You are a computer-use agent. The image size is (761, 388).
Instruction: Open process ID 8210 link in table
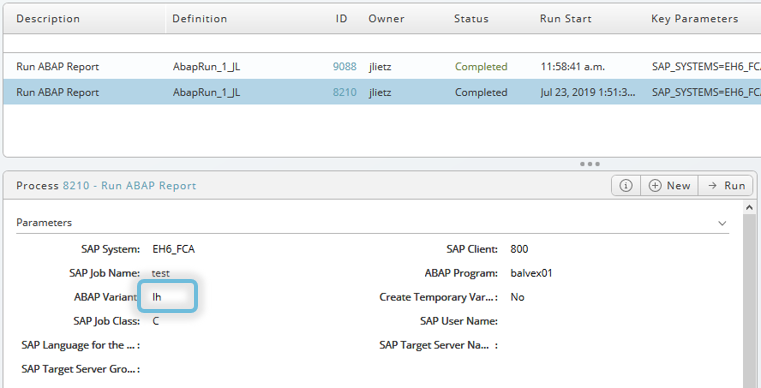click(x=345, y=92)
